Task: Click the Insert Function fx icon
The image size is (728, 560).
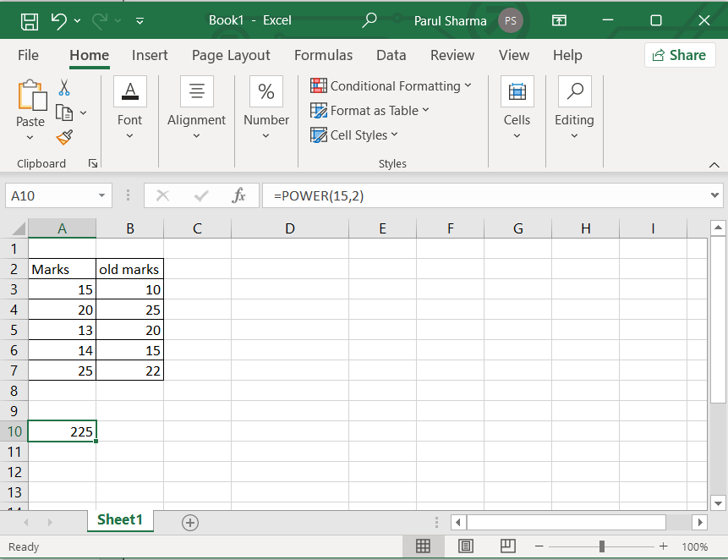Action: (240, 195)
